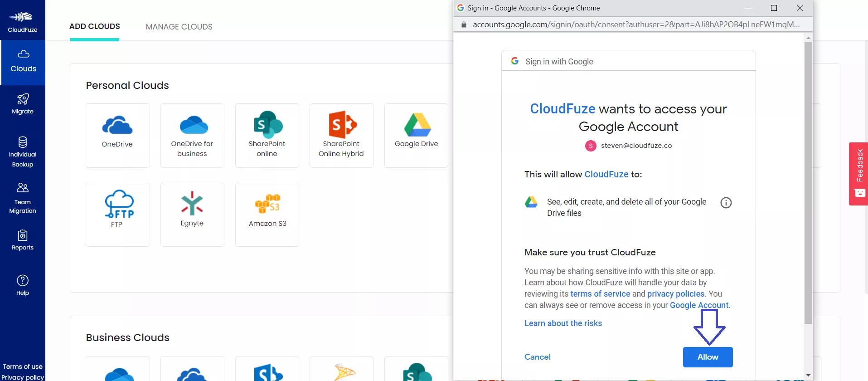Click the padlock icon in address bar

click(x=464, y=24)
